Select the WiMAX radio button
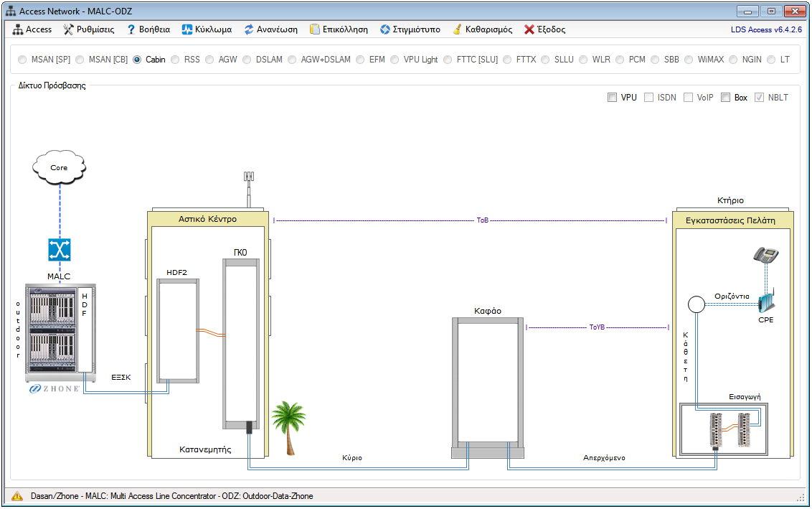 click(689, 60)
